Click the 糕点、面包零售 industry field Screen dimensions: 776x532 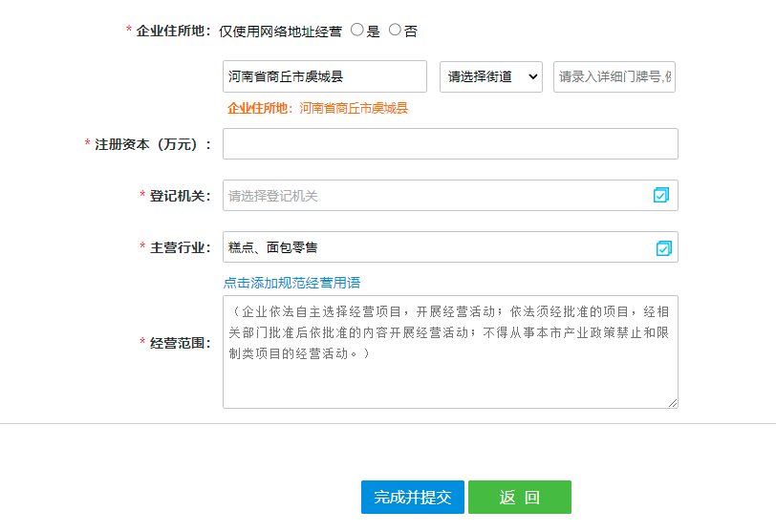click(x=435, y=247)
